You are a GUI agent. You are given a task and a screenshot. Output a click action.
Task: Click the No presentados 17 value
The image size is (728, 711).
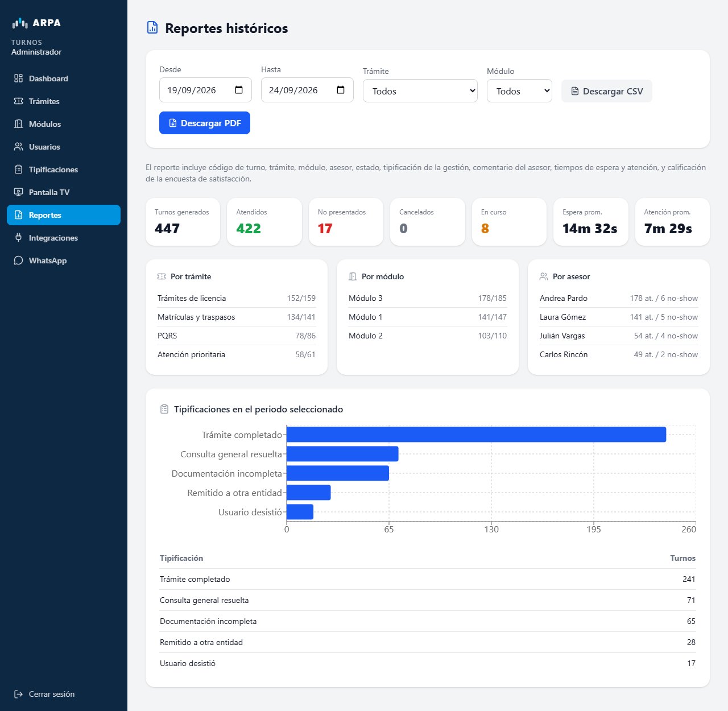[325, 229]
